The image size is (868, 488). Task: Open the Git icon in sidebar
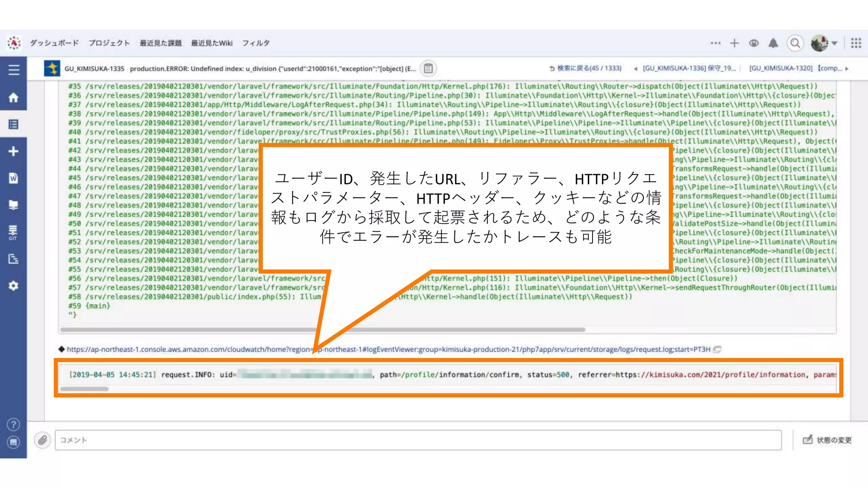tap(14, 232)
